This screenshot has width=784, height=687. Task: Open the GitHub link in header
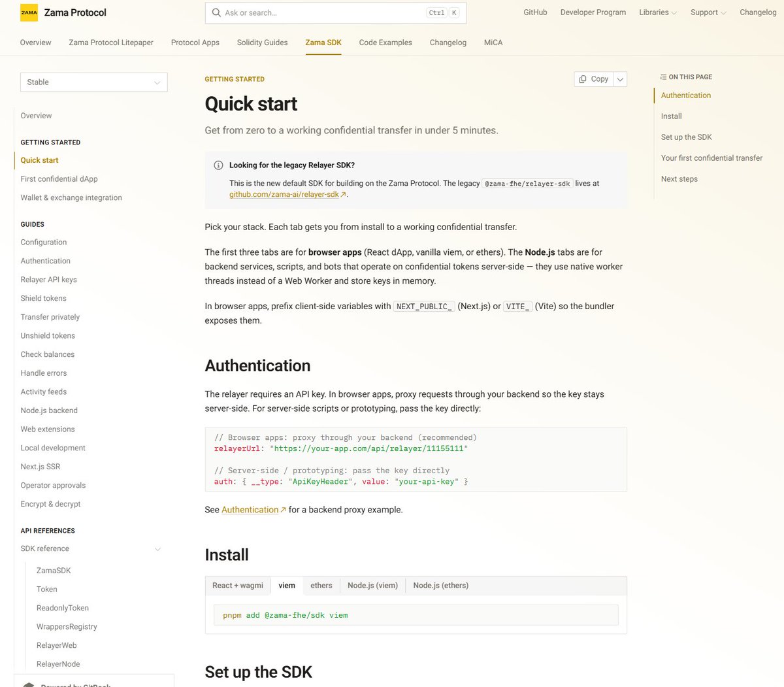[x=535, y=12]
